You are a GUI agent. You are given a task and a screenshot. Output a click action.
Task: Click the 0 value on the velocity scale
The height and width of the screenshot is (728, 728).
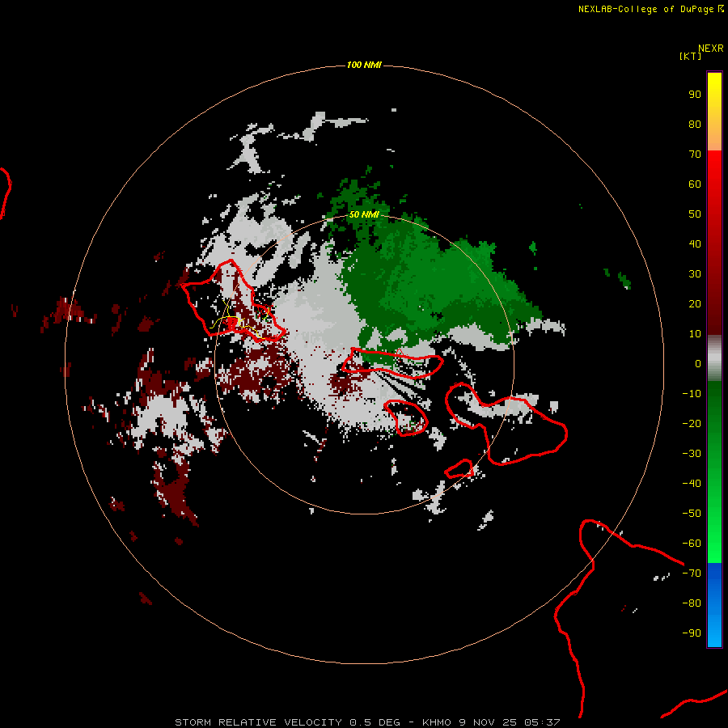[x=698, y=364]
